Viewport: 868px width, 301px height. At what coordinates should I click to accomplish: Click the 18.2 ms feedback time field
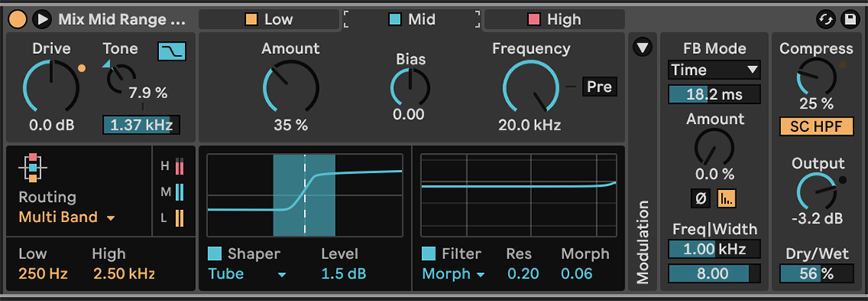point(714,95)
